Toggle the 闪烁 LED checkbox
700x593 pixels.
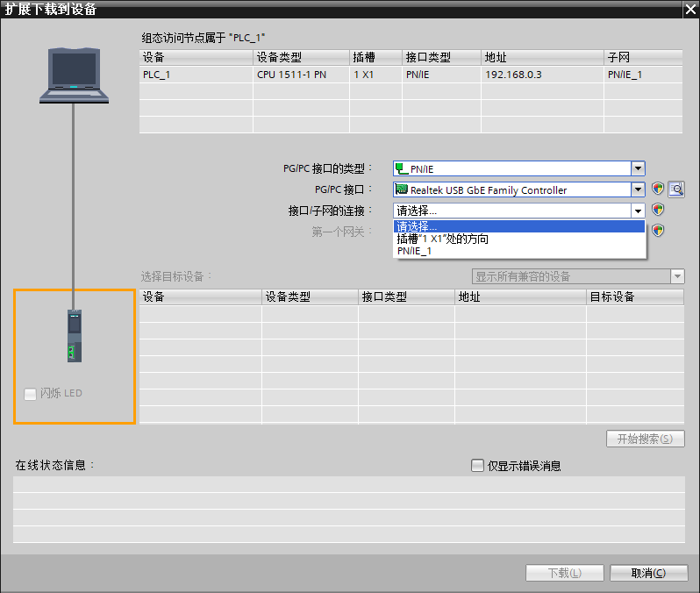click(31, 394)
